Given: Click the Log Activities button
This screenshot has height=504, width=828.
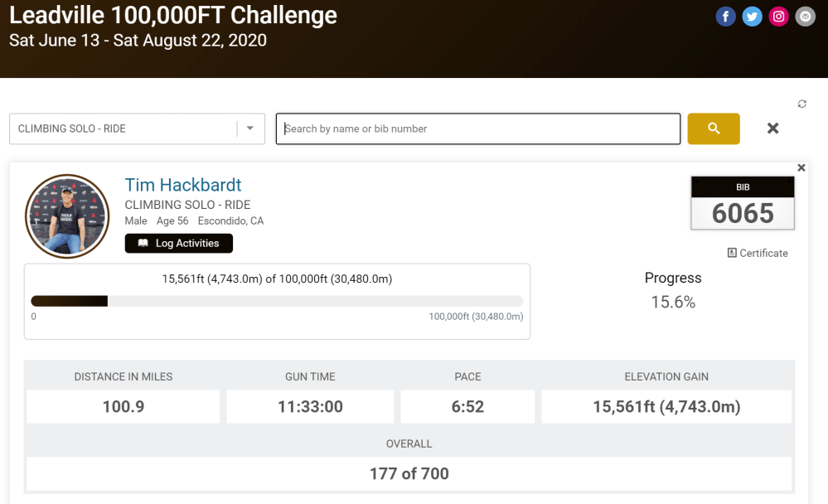Looking at the screenshot, I should coord(179,243).
